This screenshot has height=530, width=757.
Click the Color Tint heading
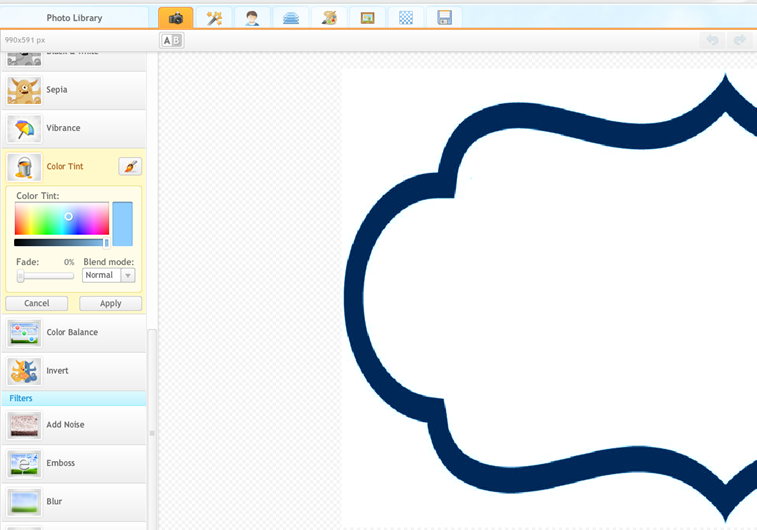point(65,167)
